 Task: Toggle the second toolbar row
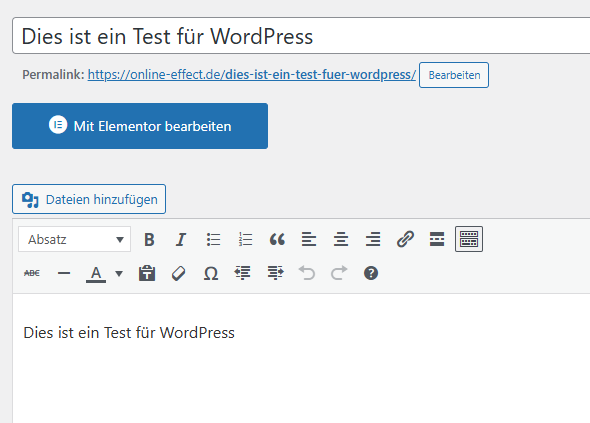click(x=469, y=239)
